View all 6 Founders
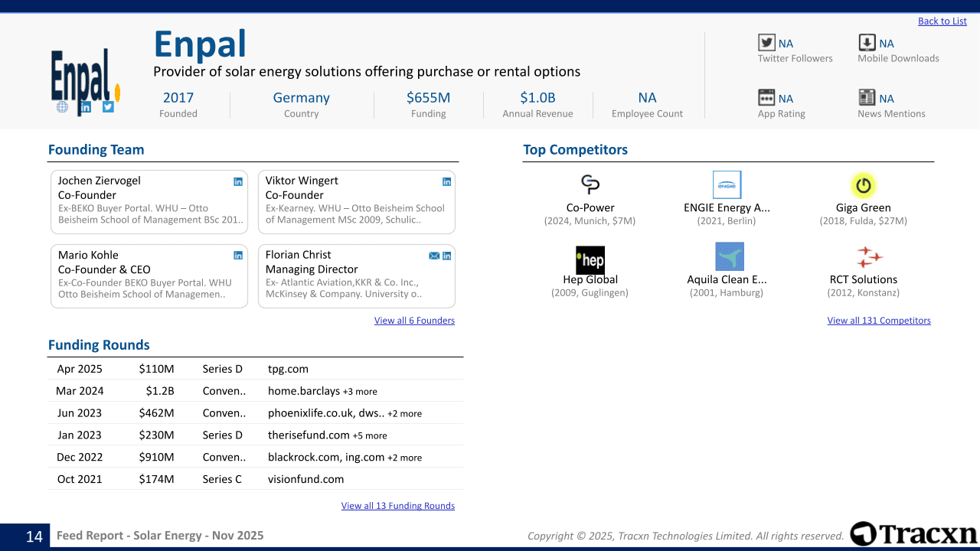The height and width of the screenshot is (551, 980). coord(414,321)
